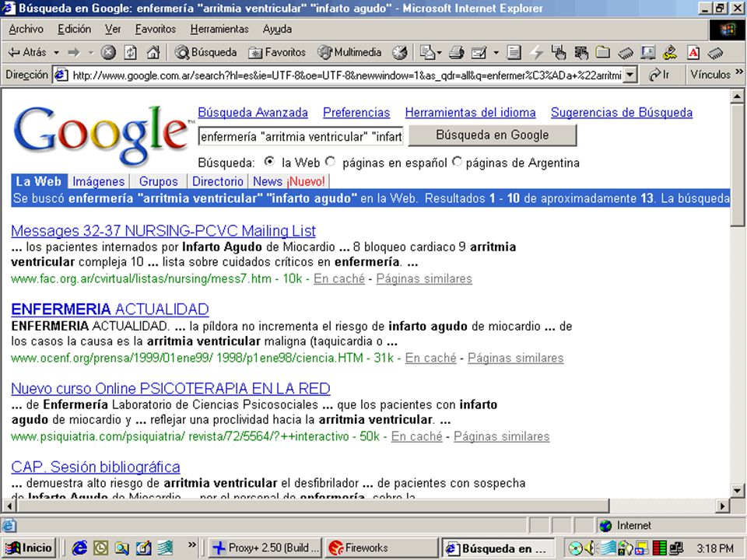Click the Inicio start button

(x=29, y=548)
